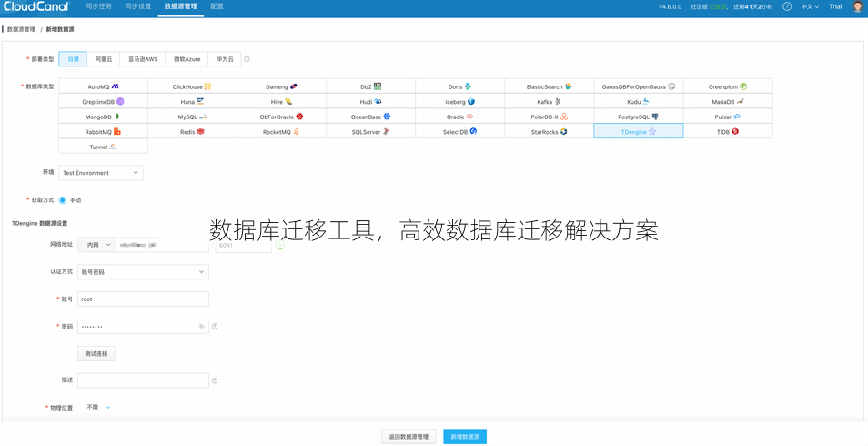Select Kudu database type

pos(639,101)
